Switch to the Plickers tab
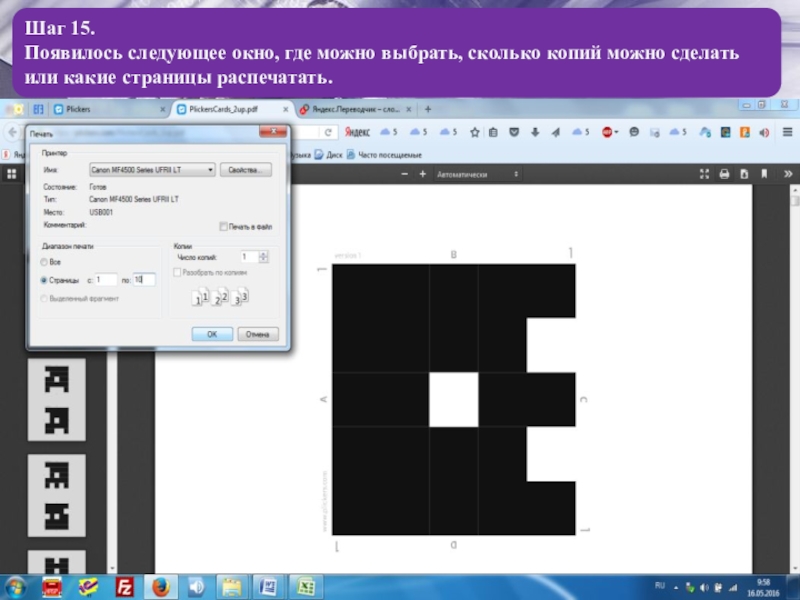The width and height of the screenshot is (800, 600). [110, 109]
